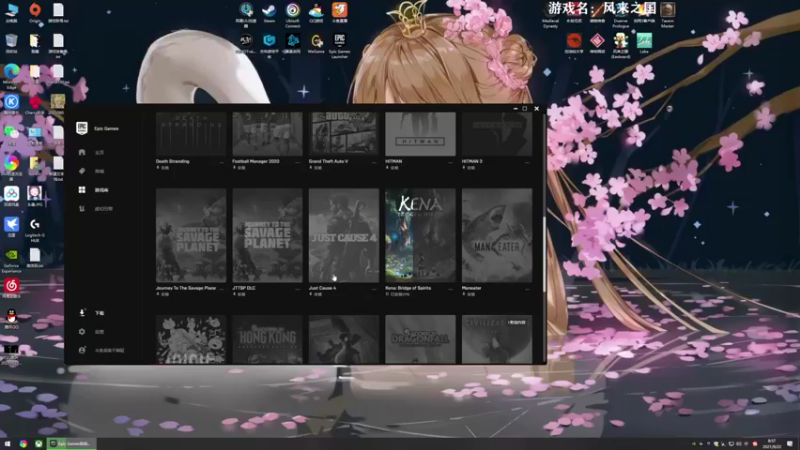This screenshot has height=450, width=800.
Task: Open the Dragonfall game cover
Action: (x=420, y=339)
